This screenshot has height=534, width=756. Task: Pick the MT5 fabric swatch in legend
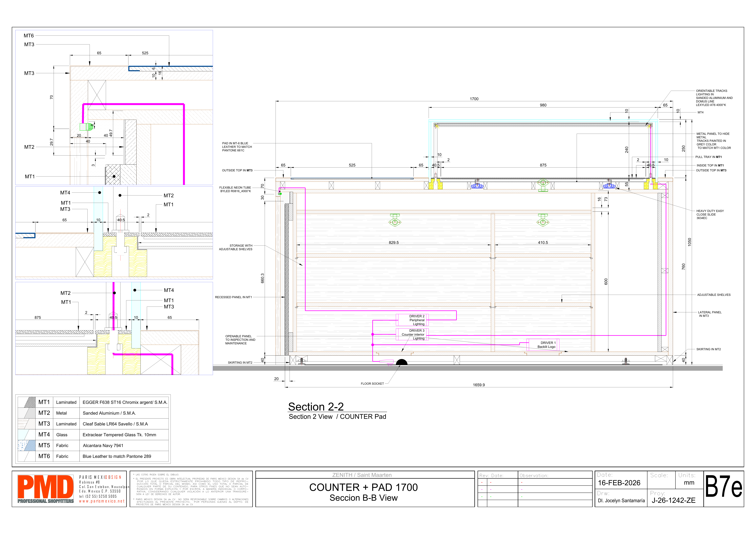[27, 445]
